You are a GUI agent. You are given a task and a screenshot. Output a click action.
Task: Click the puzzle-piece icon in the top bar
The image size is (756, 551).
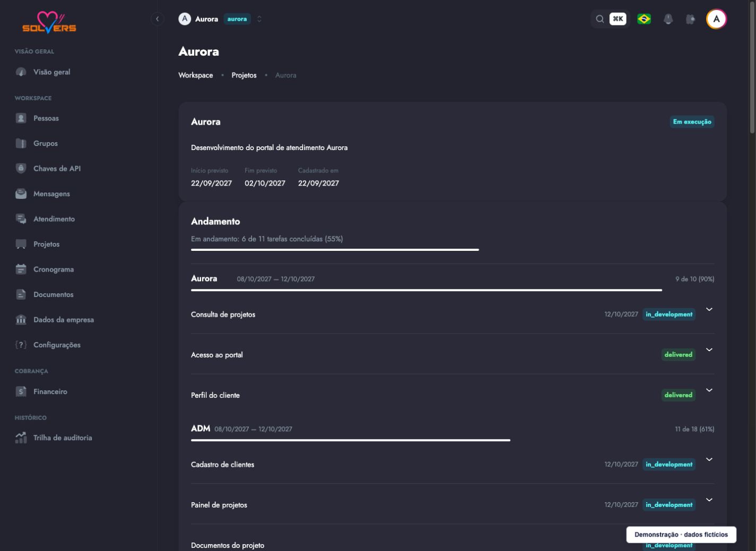click(x=690, y=19)
